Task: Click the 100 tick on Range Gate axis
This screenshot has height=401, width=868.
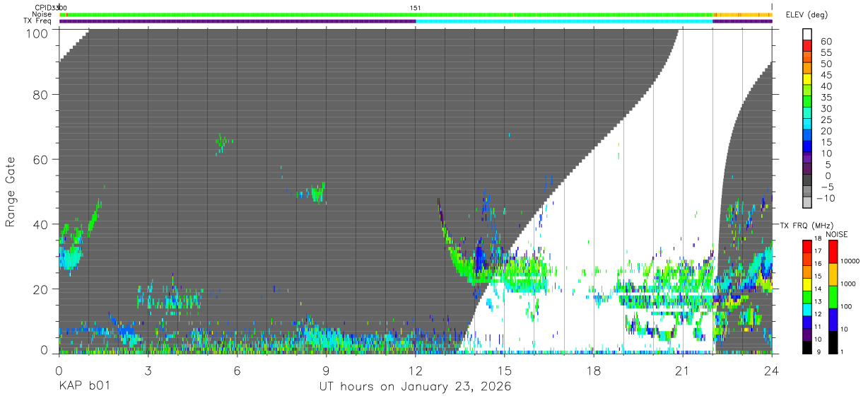Action: (x=38, y=33)
